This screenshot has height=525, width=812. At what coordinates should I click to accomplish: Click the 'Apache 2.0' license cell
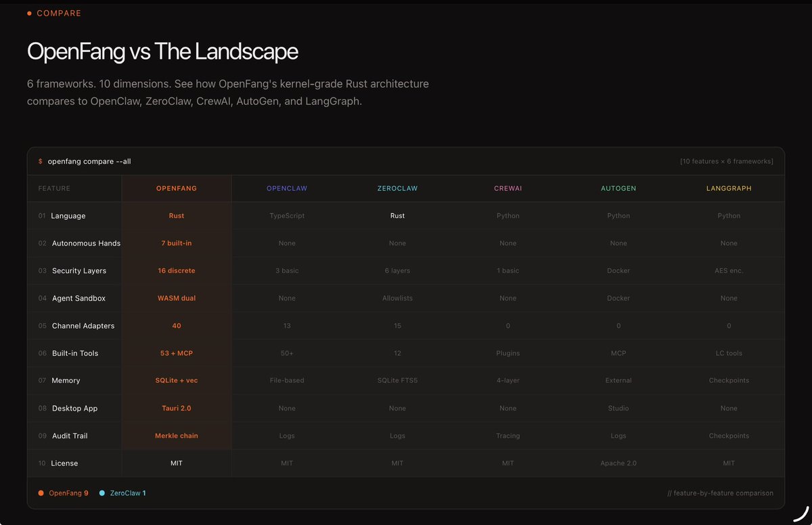click(x=618, y=463)
